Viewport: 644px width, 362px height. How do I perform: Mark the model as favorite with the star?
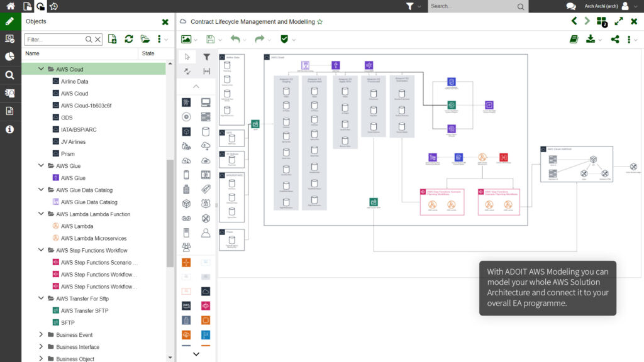320,21
